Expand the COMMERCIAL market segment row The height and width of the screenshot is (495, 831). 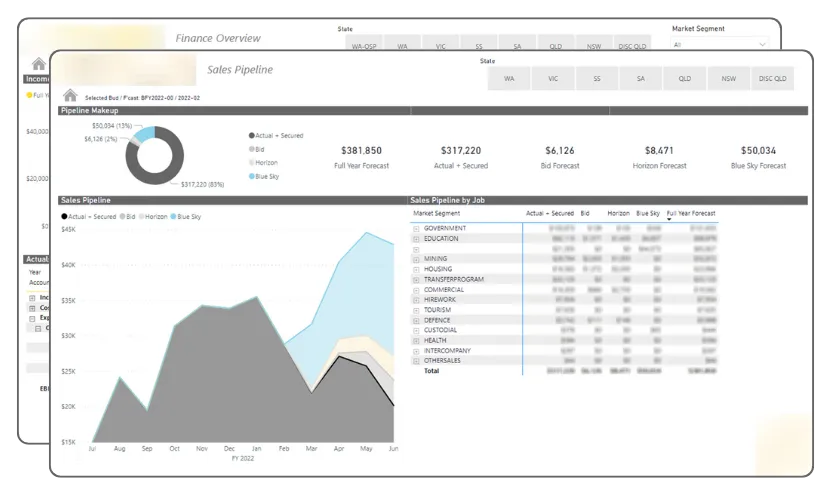click(417, 290)
